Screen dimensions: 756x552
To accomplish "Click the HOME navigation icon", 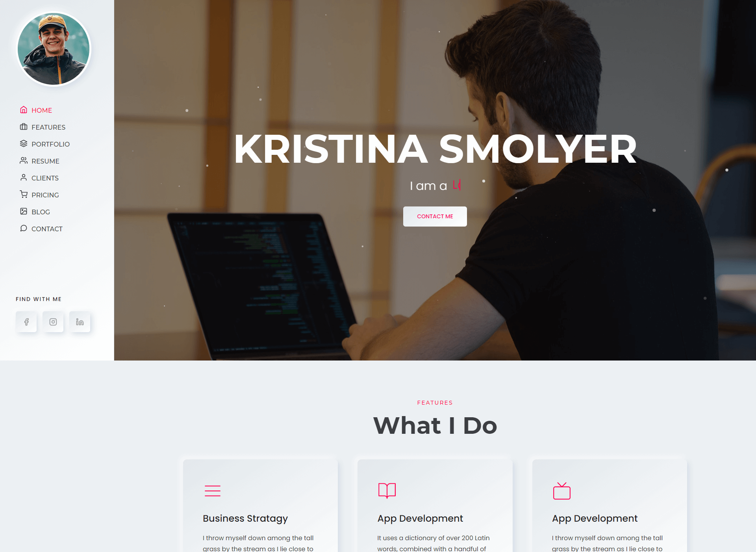I will click(24, 110).
